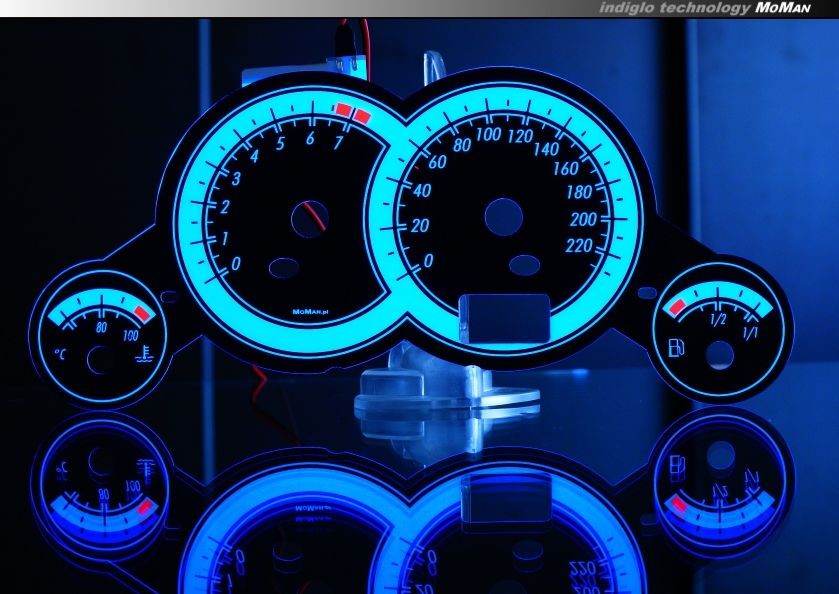Click the 200 mark on the speedometer
This screenshot has height=594, width=839.
583,219
